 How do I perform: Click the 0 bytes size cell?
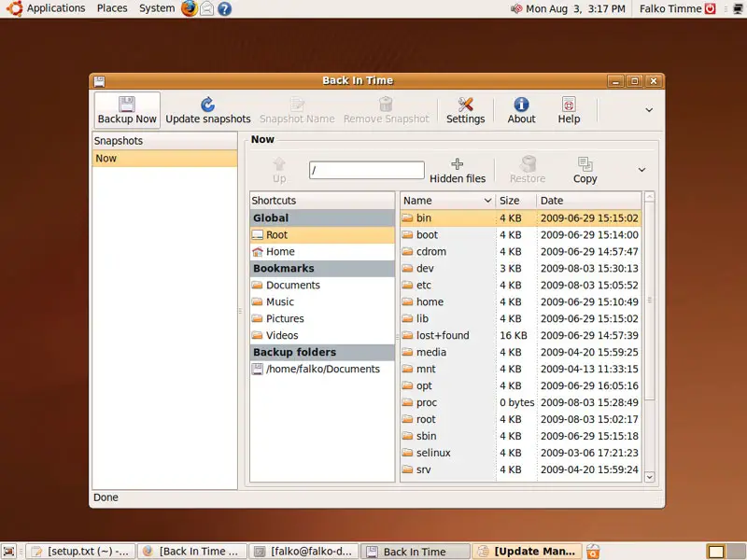(517, 402)
